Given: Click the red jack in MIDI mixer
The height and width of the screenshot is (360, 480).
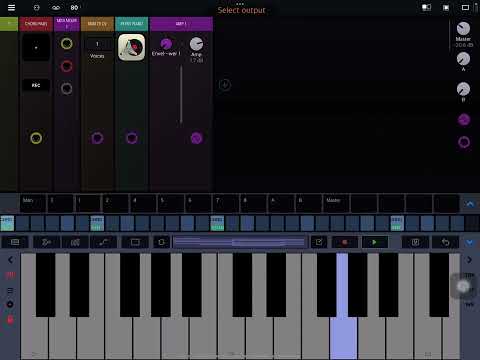Looking at the screenshot, I should click(x=67, y=66).
